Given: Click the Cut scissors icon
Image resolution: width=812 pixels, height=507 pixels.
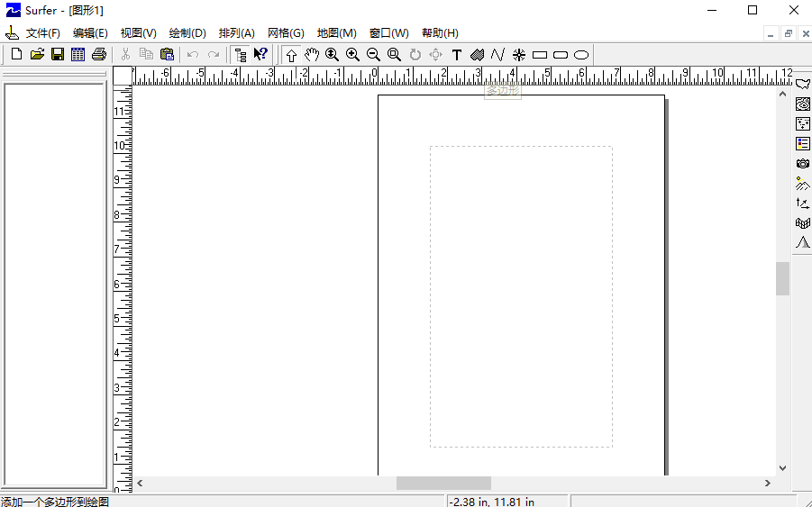Looking at the screenshot, I should pos(125,54).
